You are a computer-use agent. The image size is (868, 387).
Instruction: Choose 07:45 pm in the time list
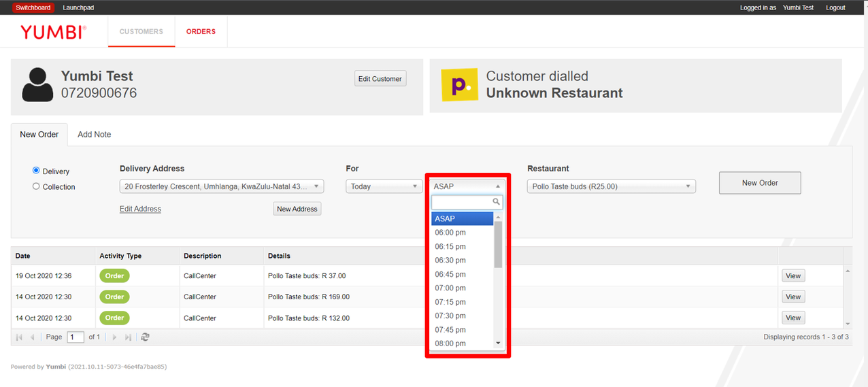[x=463, y=330]
